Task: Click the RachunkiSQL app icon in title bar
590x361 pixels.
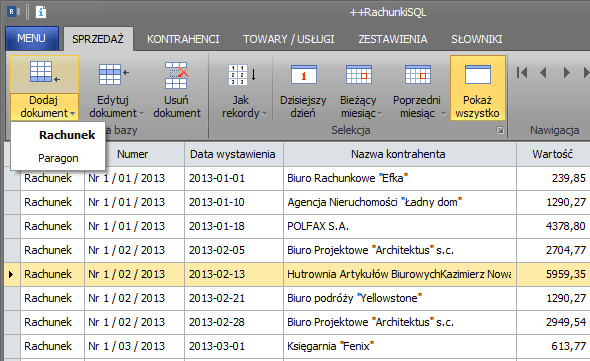Action: [x=13, y=12]
